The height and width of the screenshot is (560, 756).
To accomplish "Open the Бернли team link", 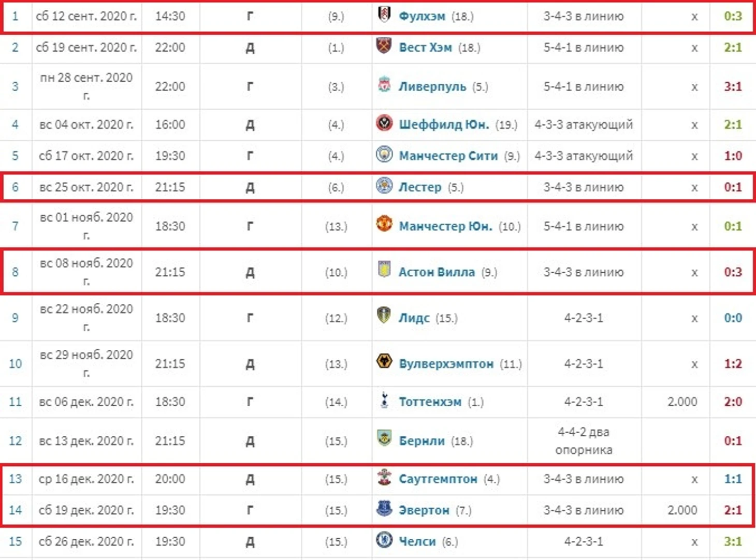I will [421, 441].
